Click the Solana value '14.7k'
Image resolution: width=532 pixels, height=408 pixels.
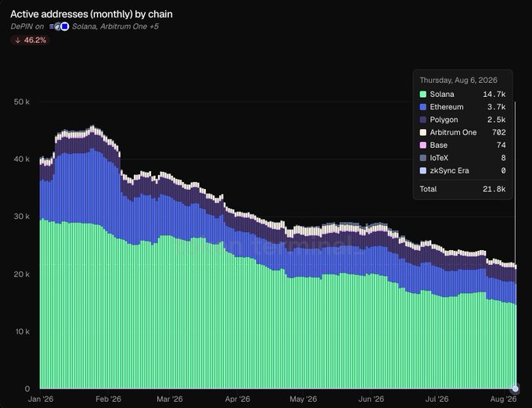494,95
